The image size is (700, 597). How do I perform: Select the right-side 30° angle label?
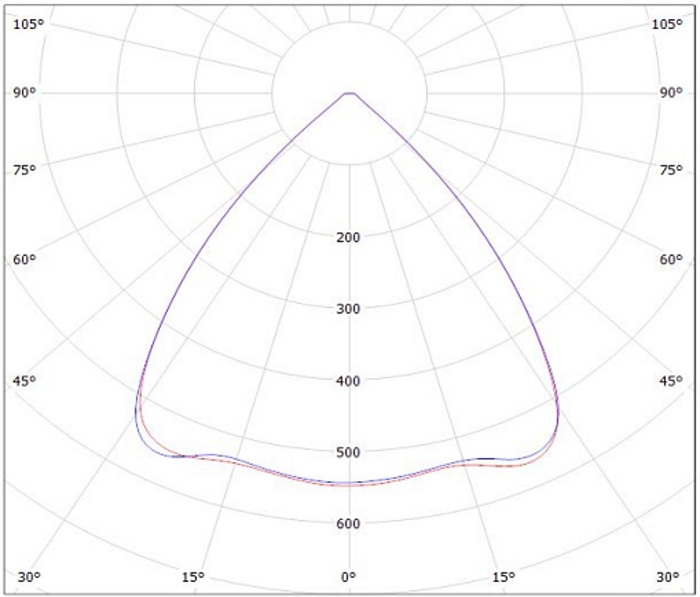pyautogui.click(x=668, y=577)
